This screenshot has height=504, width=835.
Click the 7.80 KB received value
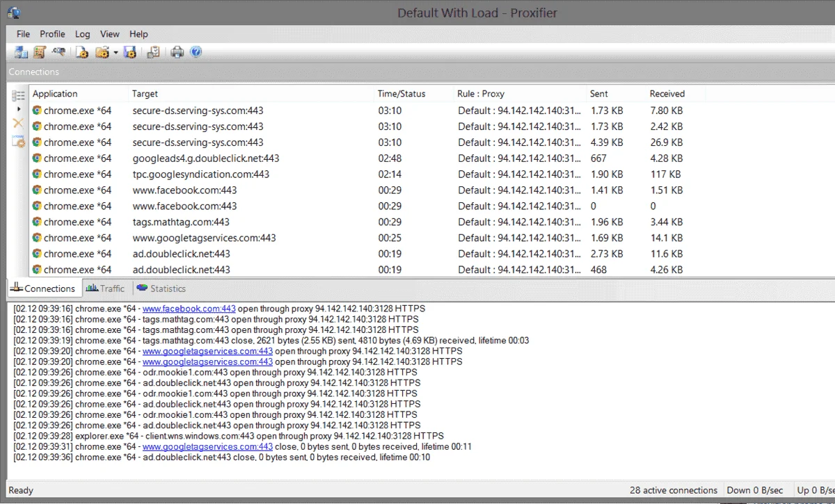click(667, 111)
